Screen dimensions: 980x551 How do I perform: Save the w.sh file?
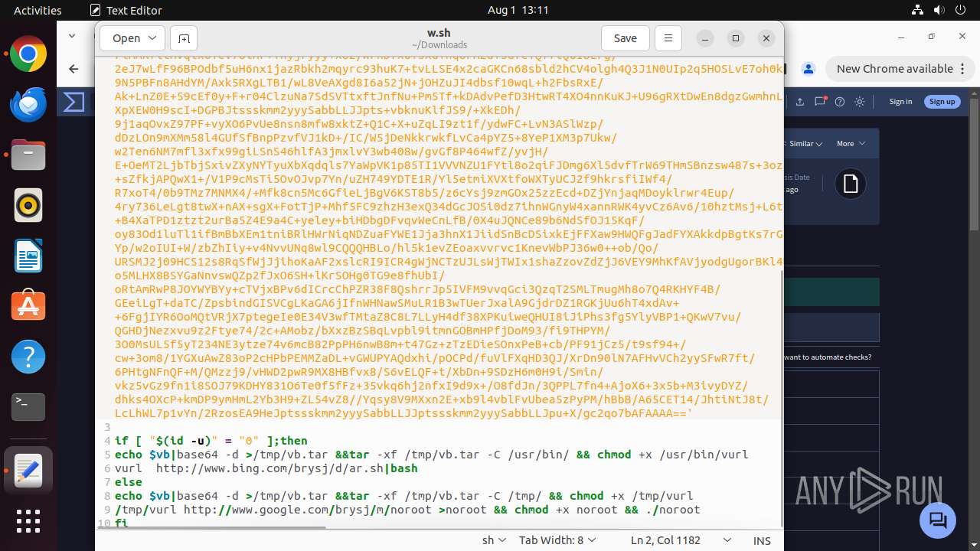(625, 38)
